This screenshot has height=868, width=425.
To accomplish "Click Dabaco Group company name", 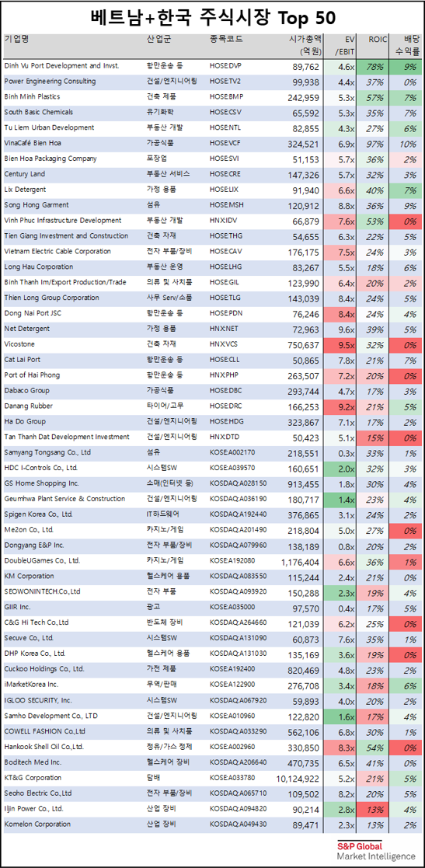I will [x=27, y=391].
